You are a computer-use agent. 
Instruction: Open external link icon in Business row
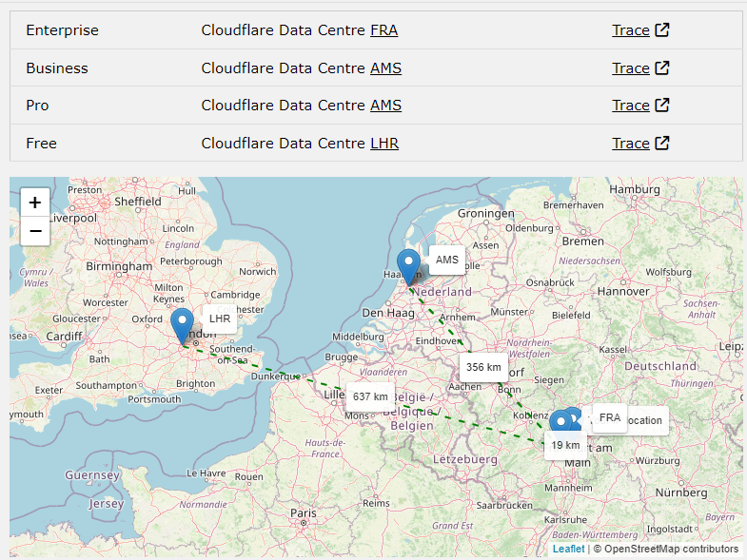662,68
